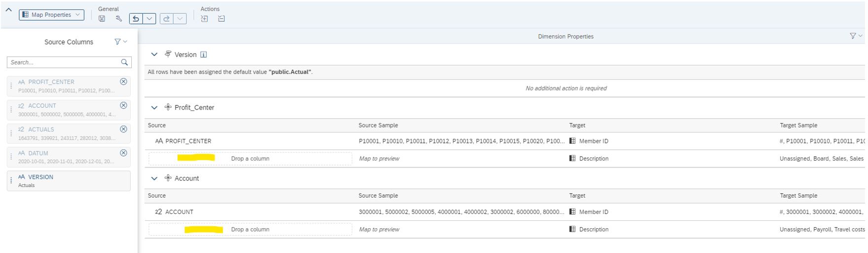Open the wrench settings tool
The height and width of the screenshot is (253, 868).
pyautogui.click(x=118, y=19)
